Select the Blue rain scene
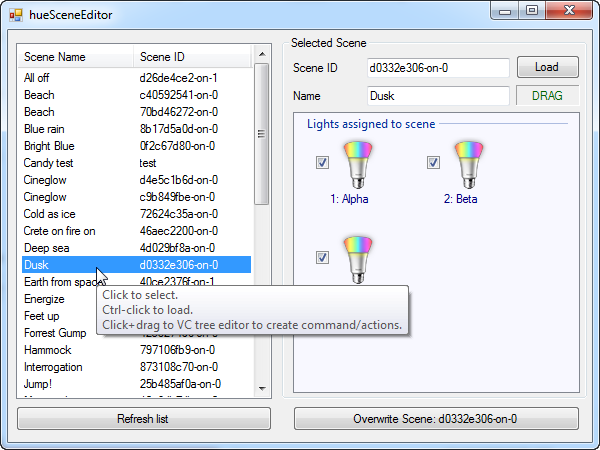 [x=136, y=129]
